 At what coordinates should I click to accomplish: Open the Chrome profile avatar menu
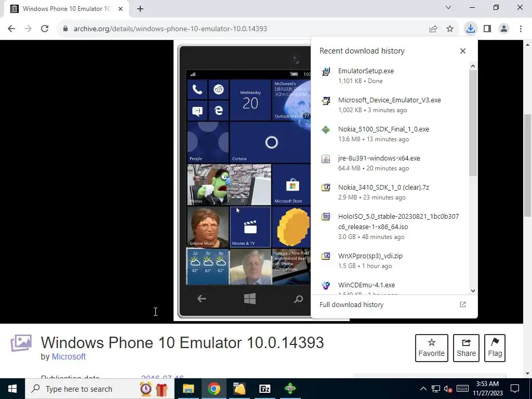504,29
